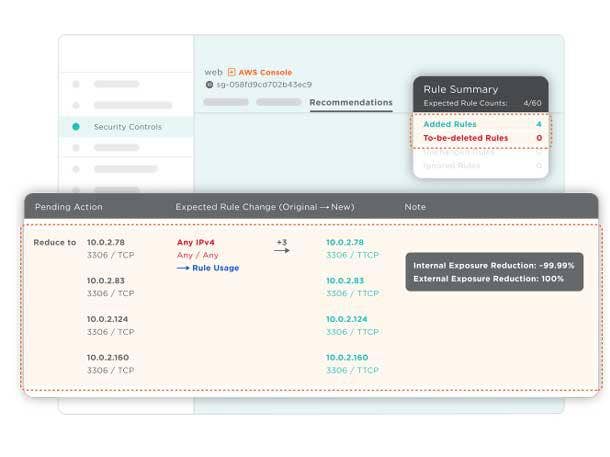Select the Added Rules row

[x=480, y=124]
